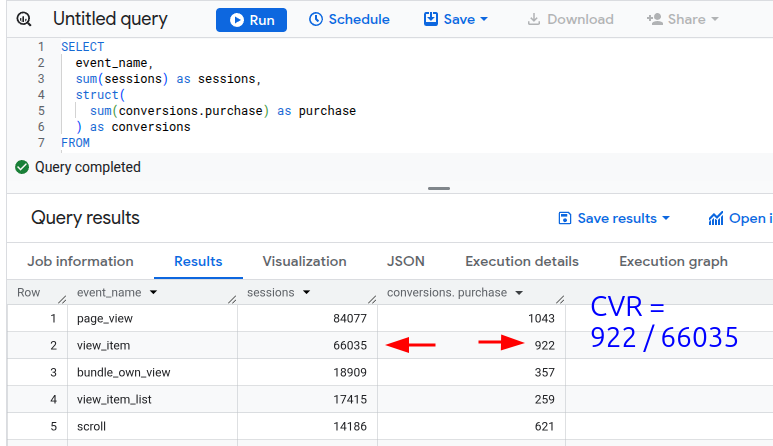Open the Schedule option
Viewport: 773px width, 446px height.
(x=349, y=20)
